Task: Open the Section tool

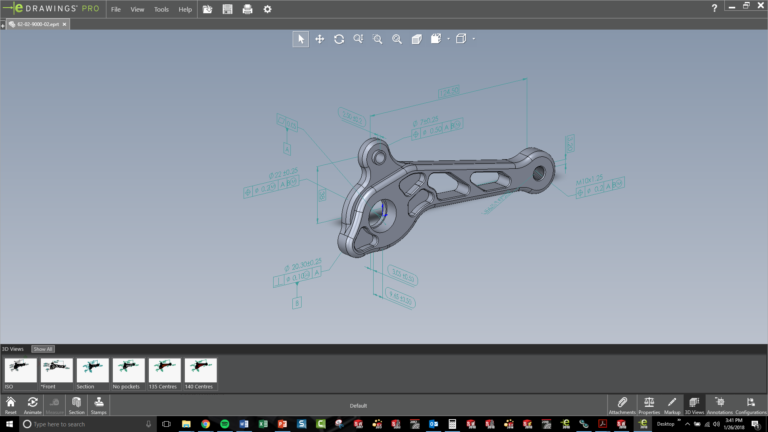Action: [x=77, y=403]
